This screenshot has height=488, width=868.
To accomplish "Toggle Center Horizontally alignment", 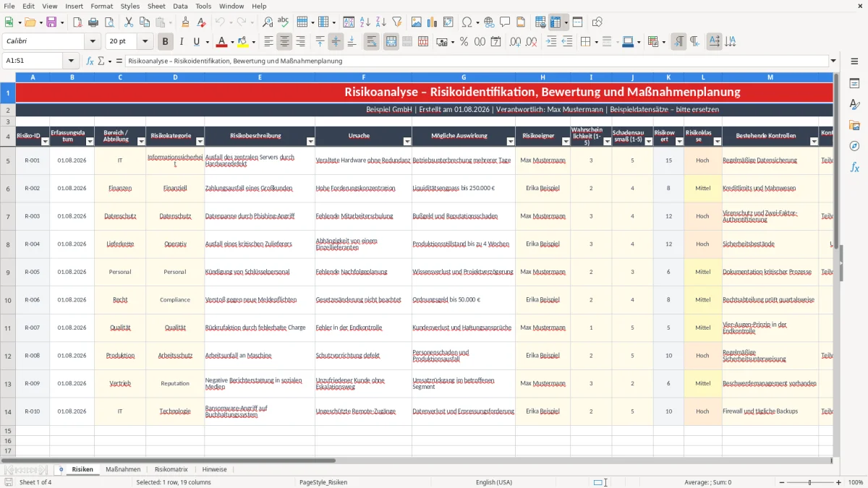I will click(285, 42).
